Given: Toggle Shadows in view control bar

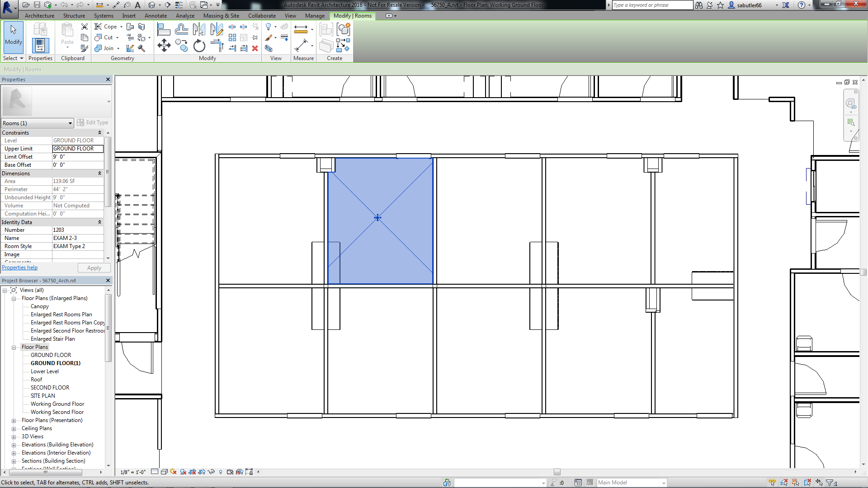Looking at the screenshot, I should click(x=183, y=472).
